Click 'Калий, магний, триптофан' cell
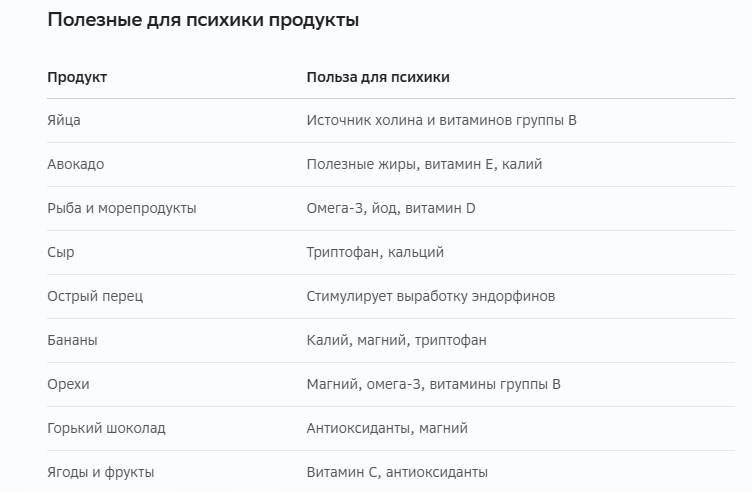The height and width of the screenshot is (492, 752). pyautogui.click(x=397, y=340)
